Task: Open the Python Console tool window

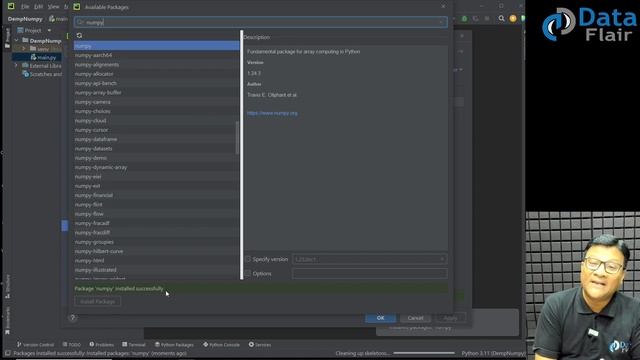Action: pos(222,345)
